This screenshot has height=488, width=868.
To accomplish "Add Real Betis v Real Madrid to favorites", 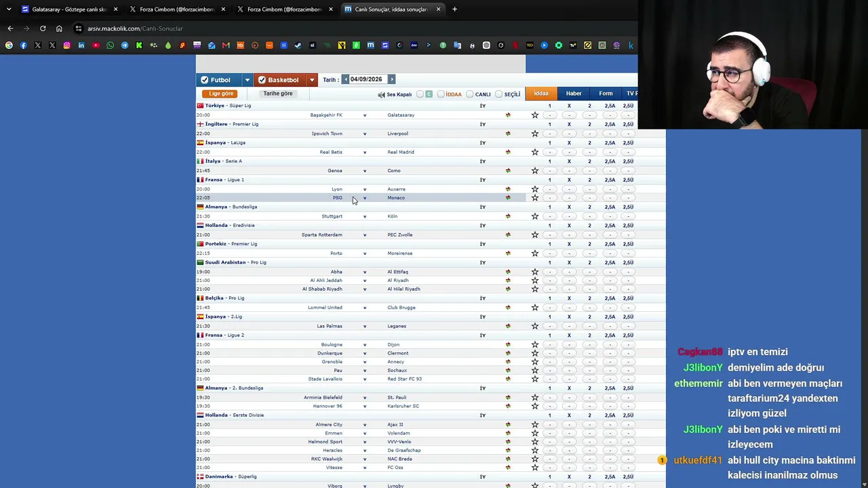I will [x=534, y=152].
